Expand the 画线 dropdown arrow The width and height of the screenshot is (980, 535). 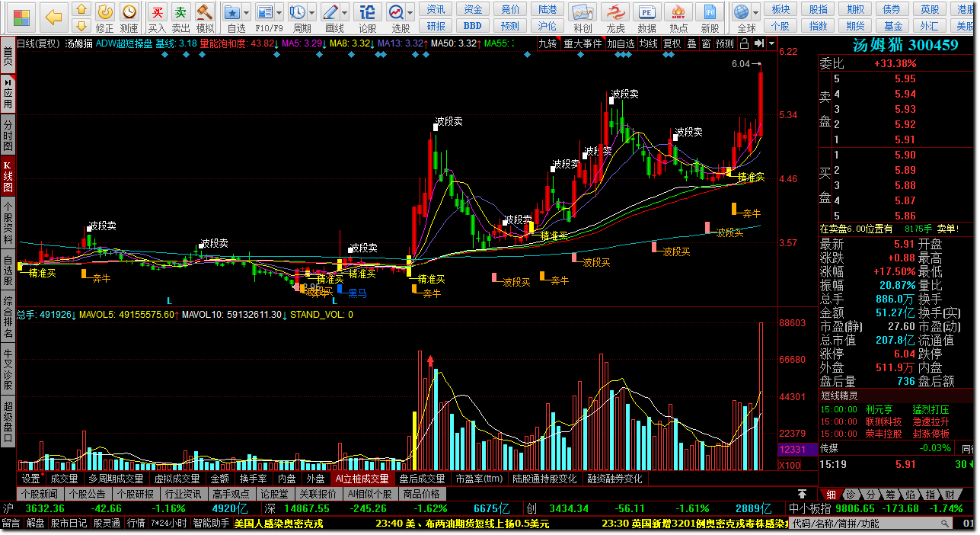point(346,13)
